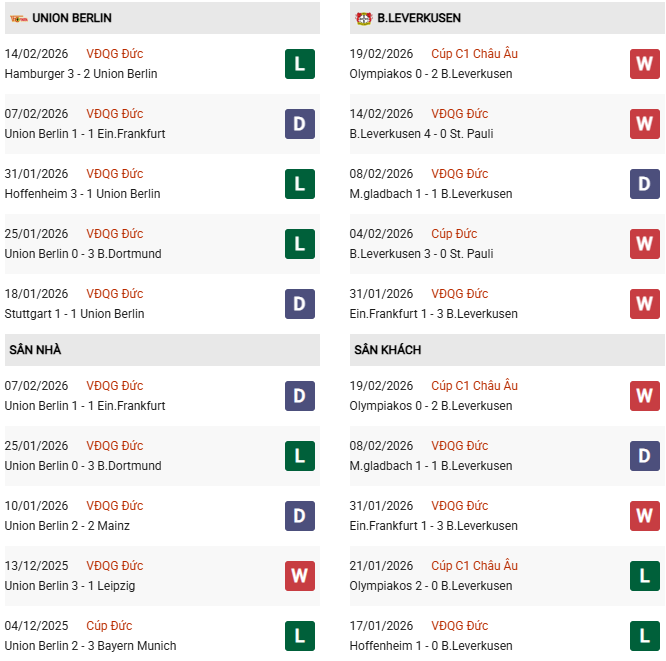Open Cúp C1 Châu Âu link dated 21/01/2026
Screen dimensions: 666x661
474,566
